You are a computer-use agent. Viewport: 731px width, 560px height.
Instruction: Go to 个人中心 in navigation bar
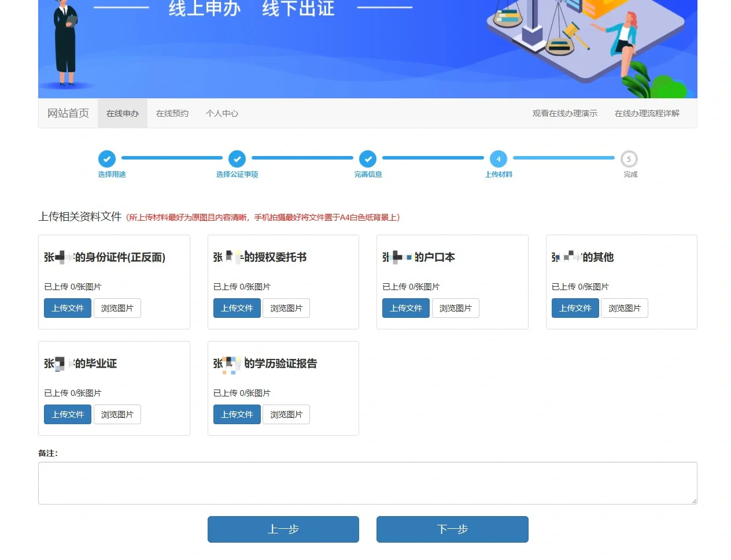(222, 113)
